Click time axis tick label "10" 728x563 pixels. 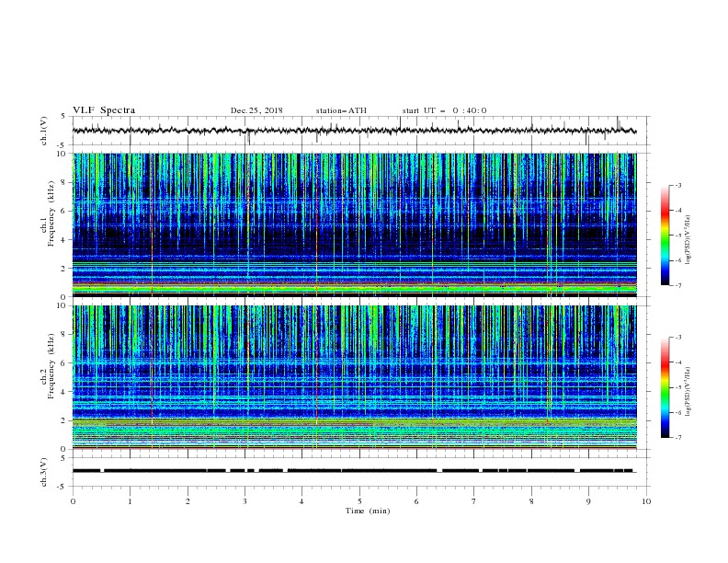click(646, 501)
